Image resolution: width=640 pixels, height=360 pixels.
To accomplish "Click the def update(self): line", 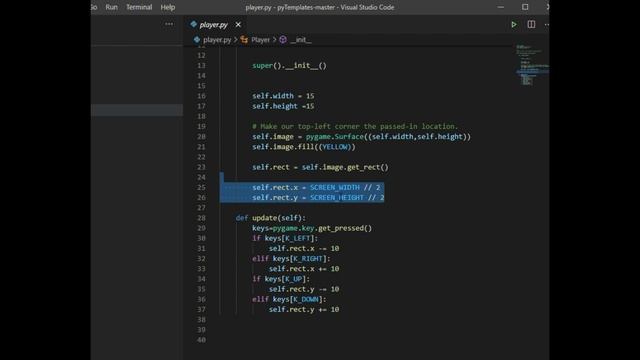I will pyautogui.click(x=271, y=218).
